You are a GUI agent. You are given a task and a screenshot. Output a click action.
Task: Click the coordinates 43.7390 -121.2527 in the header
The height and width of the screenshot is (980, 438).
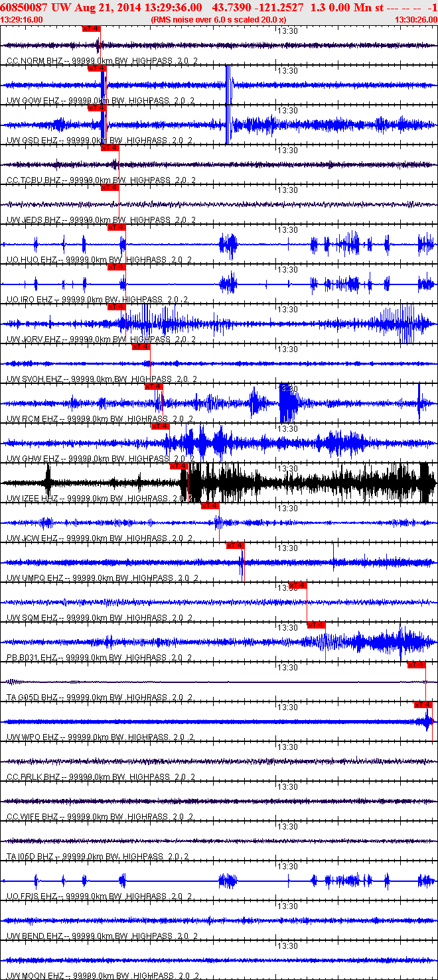(259, 7)
